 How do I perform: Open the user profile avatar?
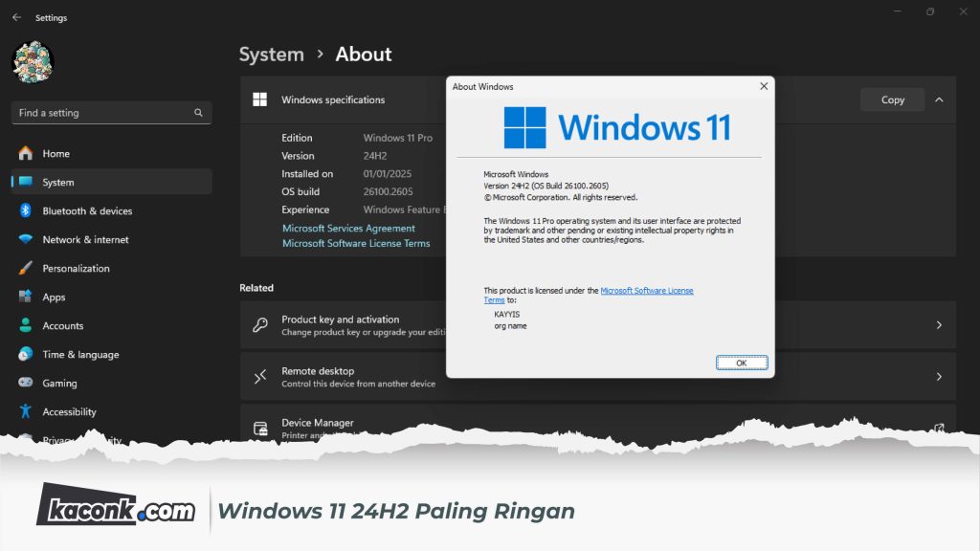(x=33, y=62)
